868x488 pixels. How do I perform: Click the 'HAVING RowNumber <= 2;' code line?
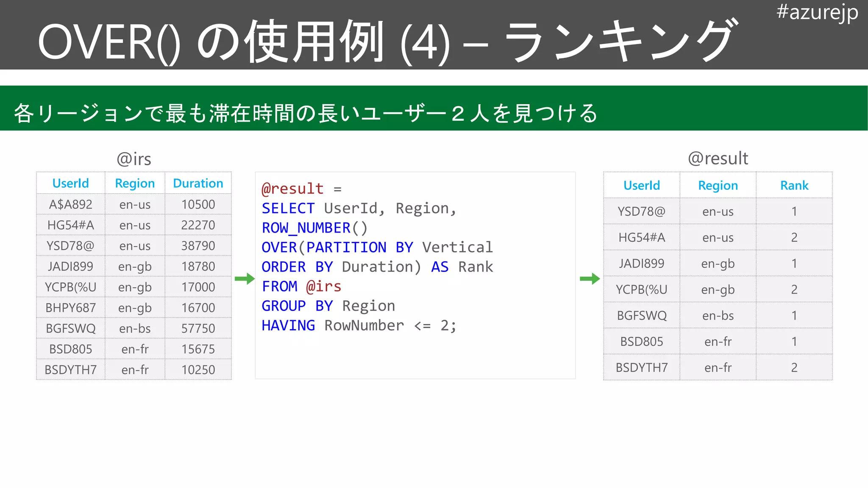click(x=359, y=325)
